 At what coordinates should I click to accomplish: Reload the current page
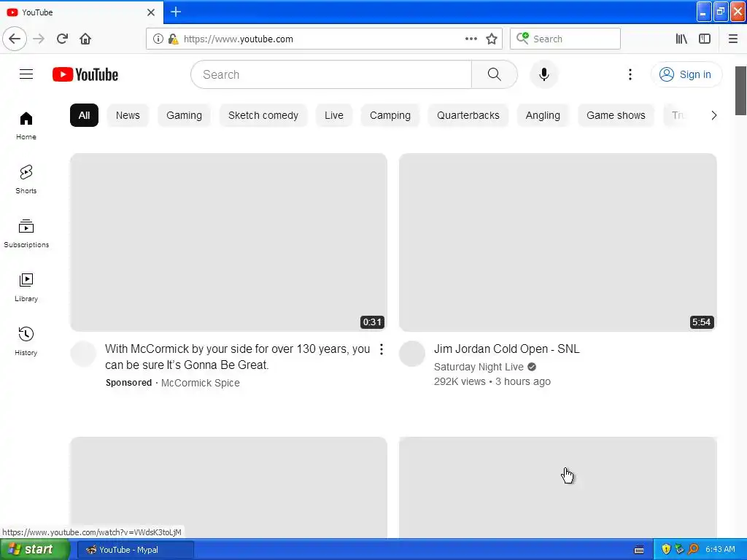(62, 39)
